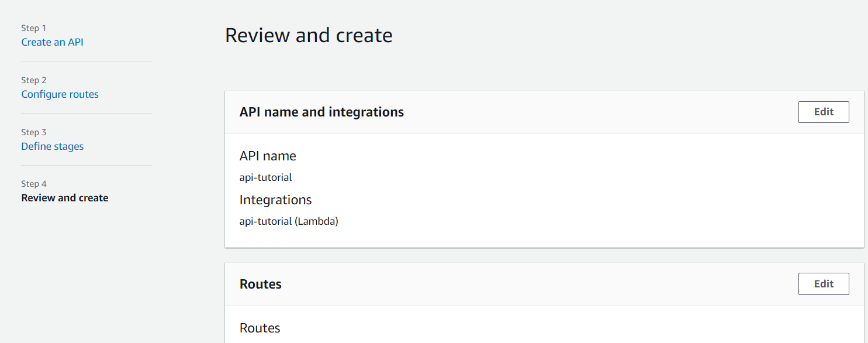Click the bold Routes section header
Image resolution: width=868 pixels, height=343 pixels.
[261, 284]
